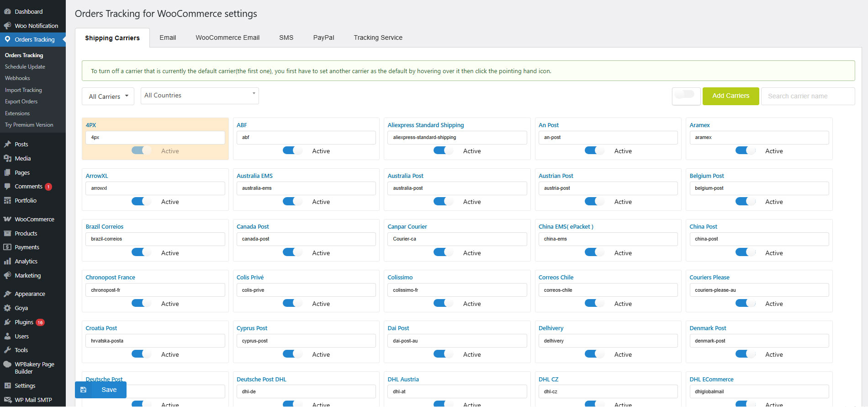Image resolution: width=868 pixels, height=407 pixels.
Task: Open the ArrowXL carrier title
Action: point(97,176)
